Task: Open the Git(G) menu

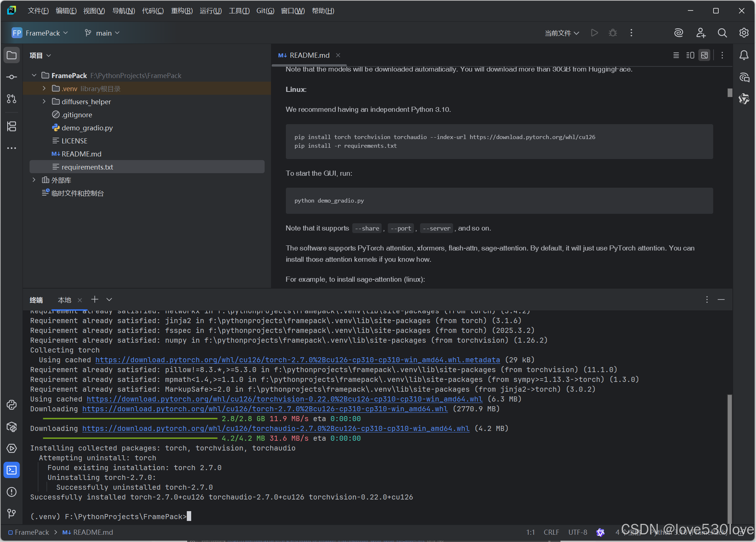Action: pyautogui.click(x=265, y=11)
